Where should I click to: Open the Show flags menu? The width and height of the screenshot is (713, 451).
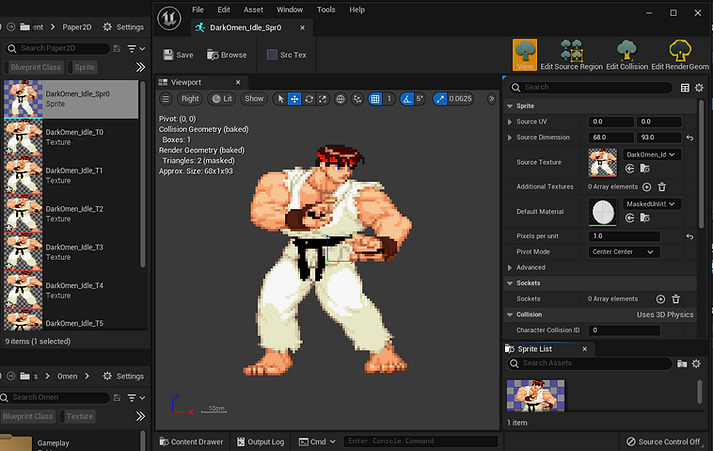point(254,99)
